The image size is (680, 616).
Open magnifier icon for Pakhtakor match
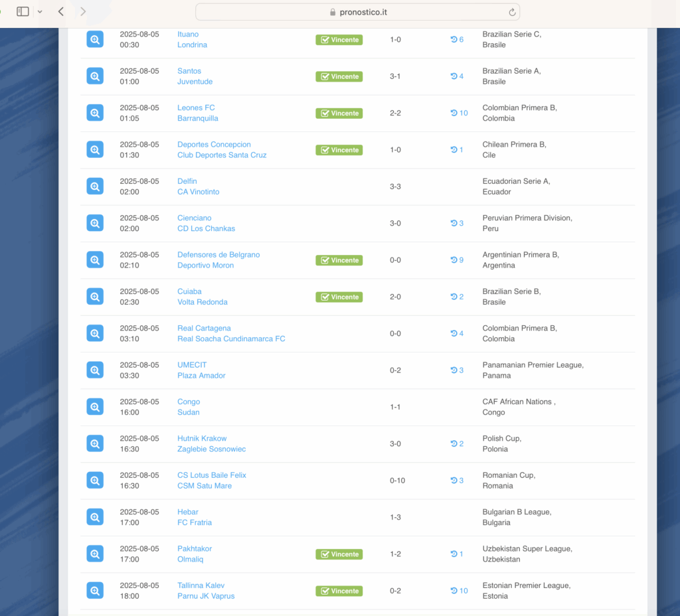(94, 554)
